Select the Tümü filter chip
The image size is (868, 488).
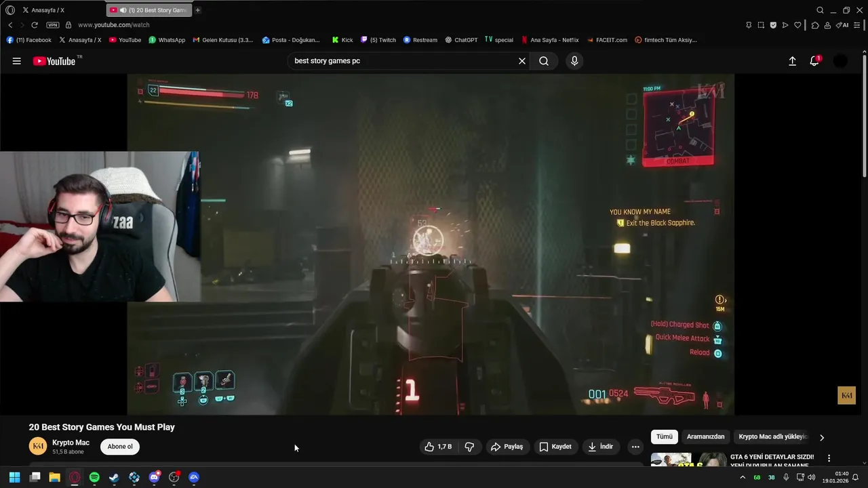(x=665, y=437)
